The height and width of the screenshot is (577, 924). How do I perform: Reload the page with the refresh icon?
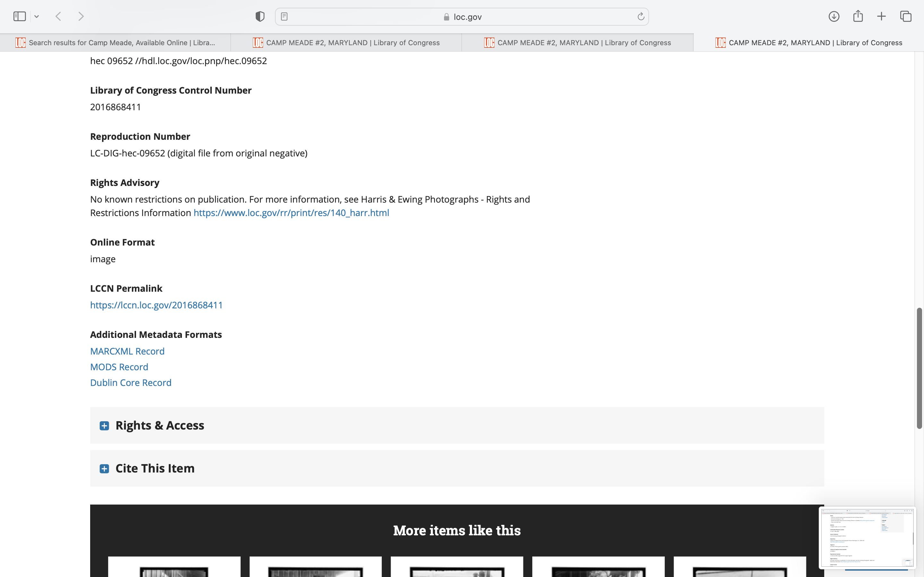click(x=641, y=16)
